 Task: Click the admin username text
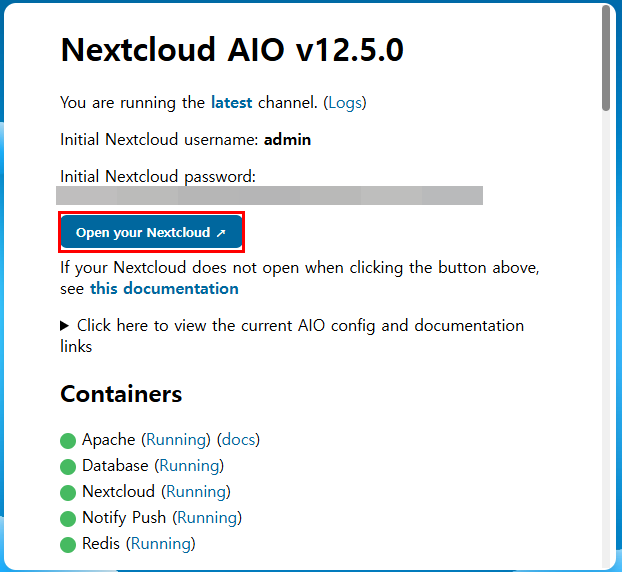[287, 139]
